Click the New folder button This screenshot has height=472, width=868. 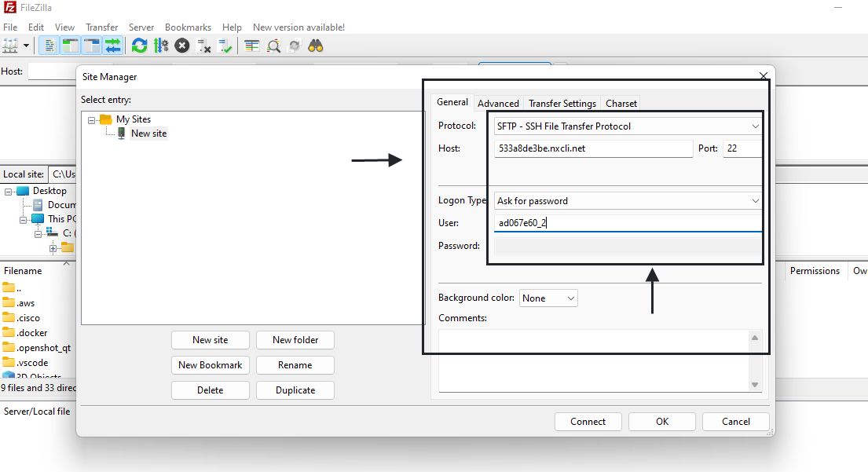(295, 340)
